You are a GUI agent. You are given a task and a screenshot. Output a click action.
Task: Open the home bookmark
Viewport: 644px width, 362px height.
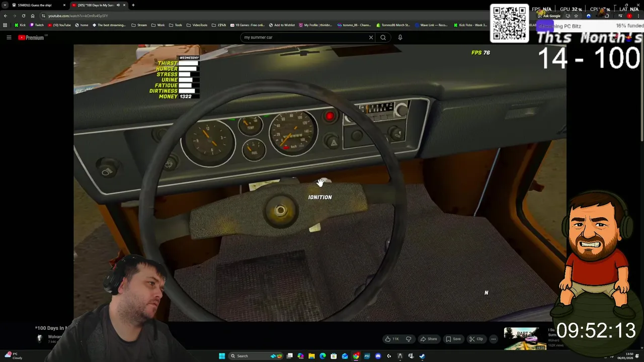coord(82,25)
